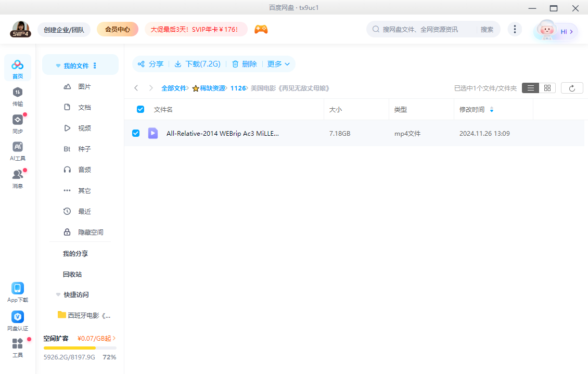588x374 pixels.
Task: Open the 更多 (More) dropdown
Action: pos(278,63)
